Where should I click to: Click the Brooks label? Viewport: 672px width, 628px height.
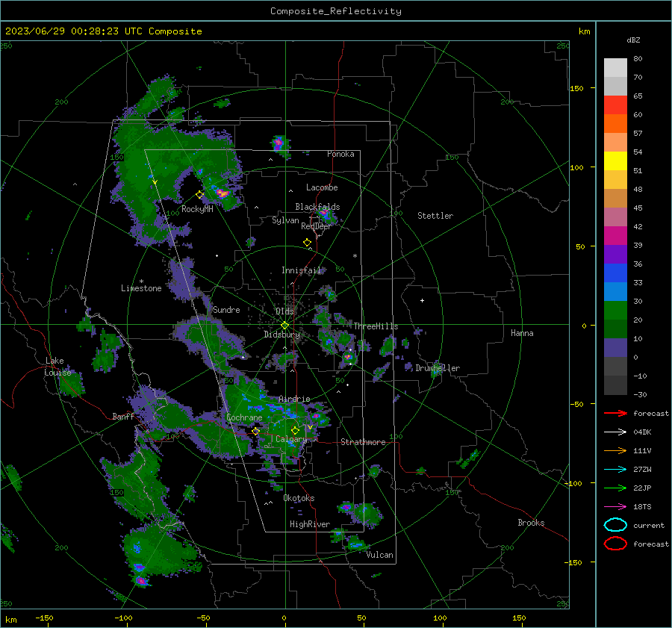[531, 523]
